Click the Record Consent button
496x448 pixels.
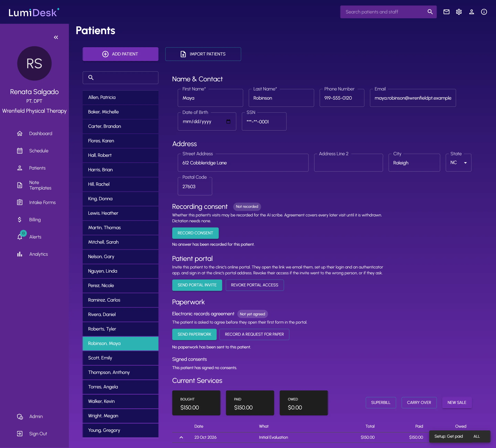click(195, 233)
